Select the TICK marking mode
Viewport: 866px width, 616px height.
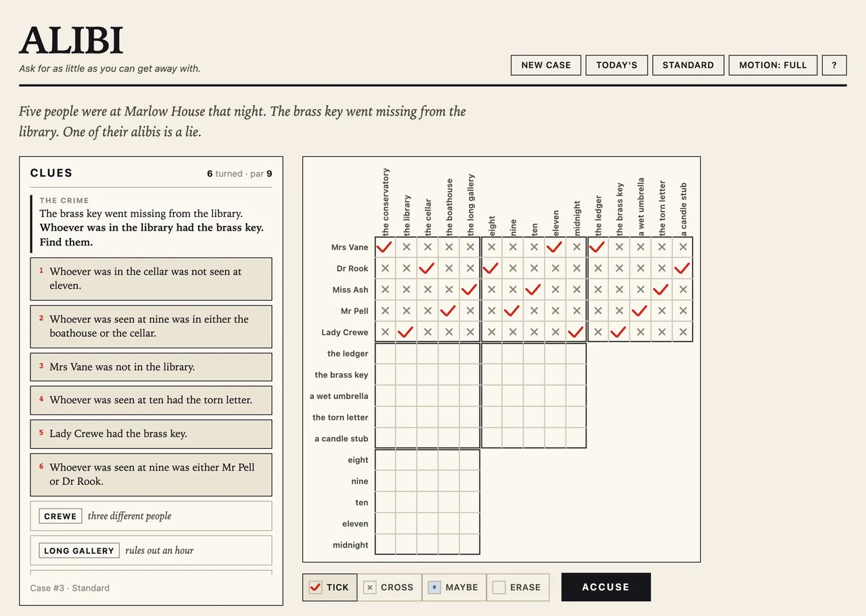click(329, 587)
